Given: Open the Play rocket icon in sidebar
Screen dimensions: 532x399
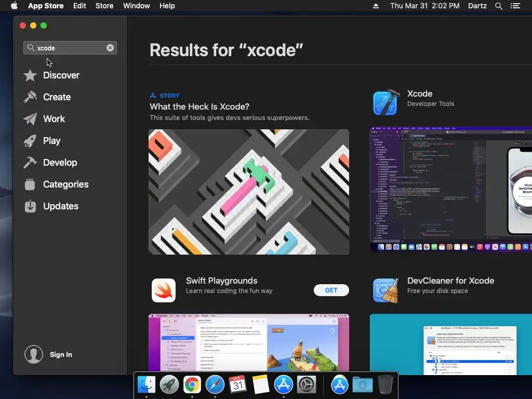Looking at the screenshot, I should (30, 141).
